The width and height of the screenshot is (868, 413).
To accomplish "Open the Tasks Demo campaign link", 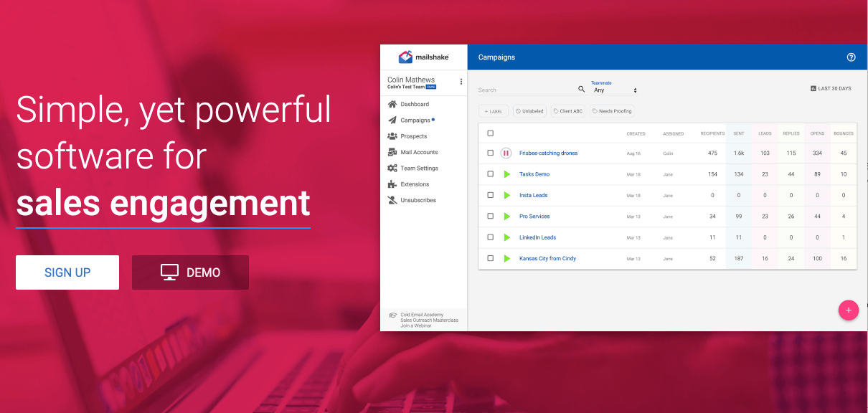I will tap(534, 174).
